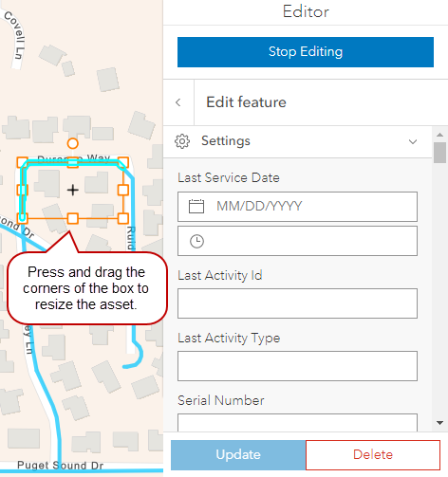Focus the MM/DD/YYYY date input

[x=297, y=207]
